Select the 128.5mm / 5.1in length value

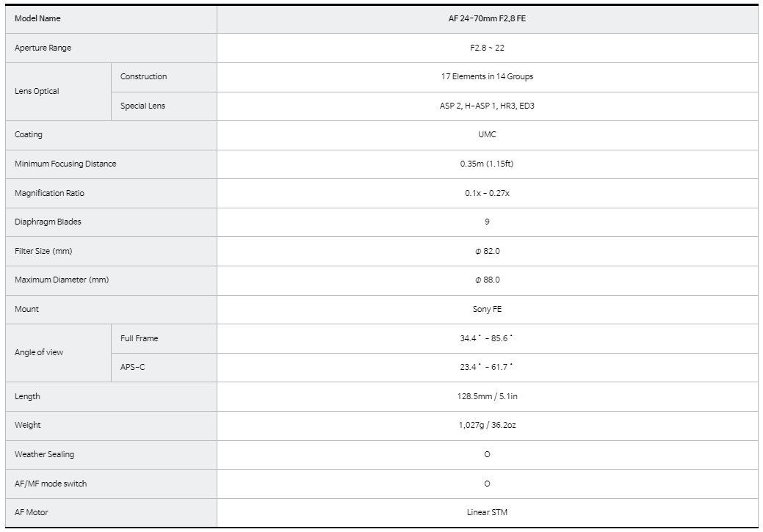(487, 396)
